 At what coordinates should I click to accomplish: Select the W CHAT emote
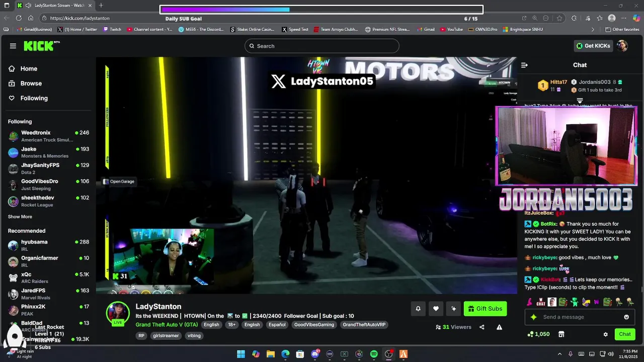pyautogui.click(x=541, y=302)
